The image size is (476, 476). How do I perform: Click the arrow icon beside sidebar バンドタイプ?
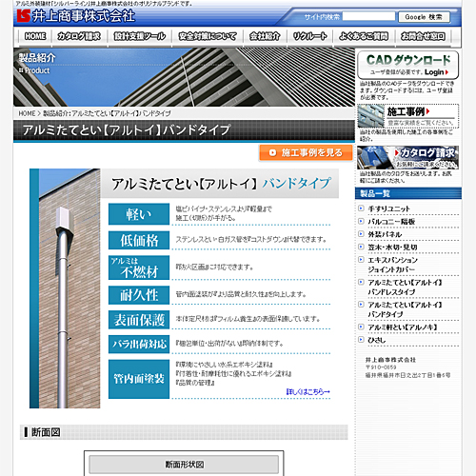point(361,305)
